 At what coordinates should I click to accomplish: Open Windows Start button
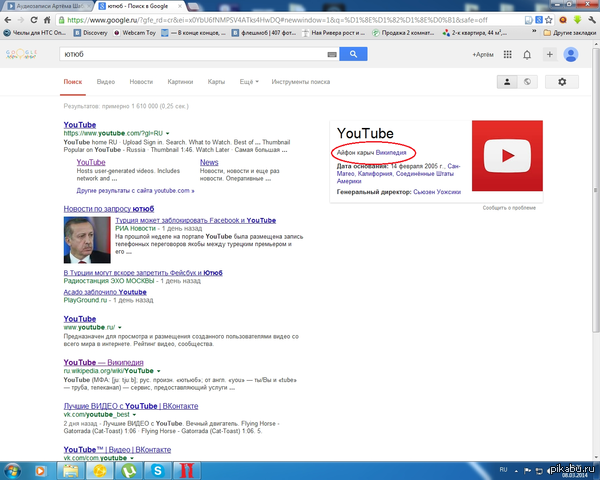coord(12,471)
